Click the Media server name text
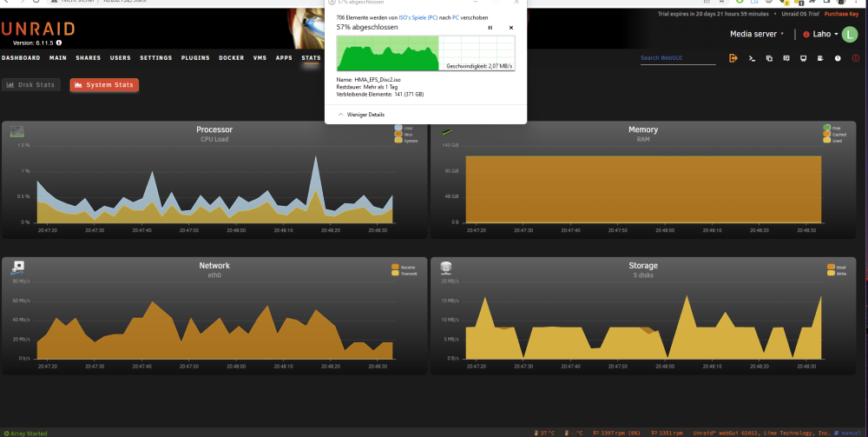Image resolution: width=868 pixels, height=437 pixels. (753, 34)
